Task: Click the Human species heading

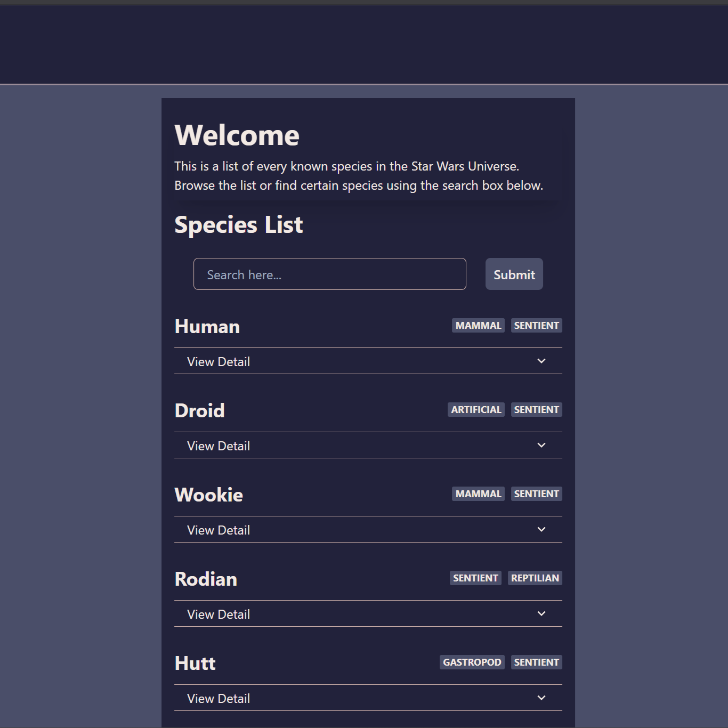Action: pyautogui.click(x=207, y=326)
